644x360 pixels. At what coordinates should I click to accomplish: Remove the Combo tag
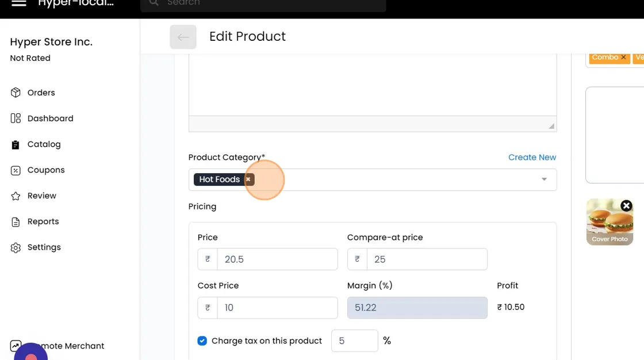(623, 58)
